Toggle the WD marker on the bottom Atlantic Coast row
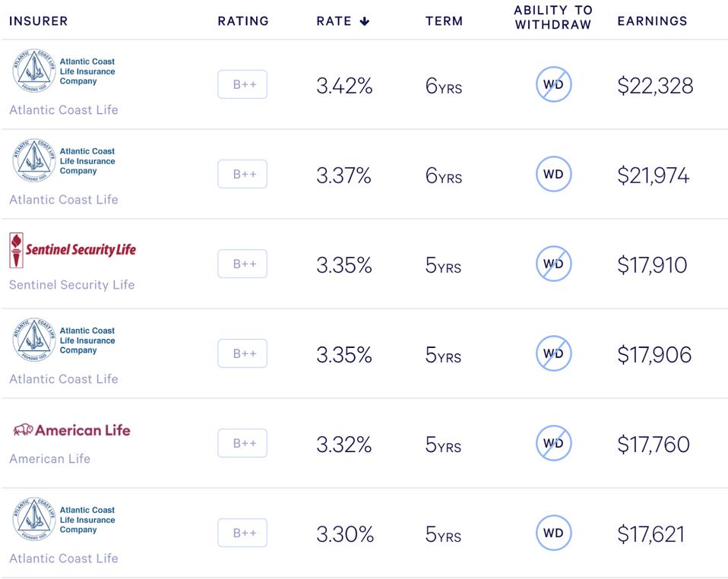Viewport: 728px width, 579px height. (x=554, y=533)
